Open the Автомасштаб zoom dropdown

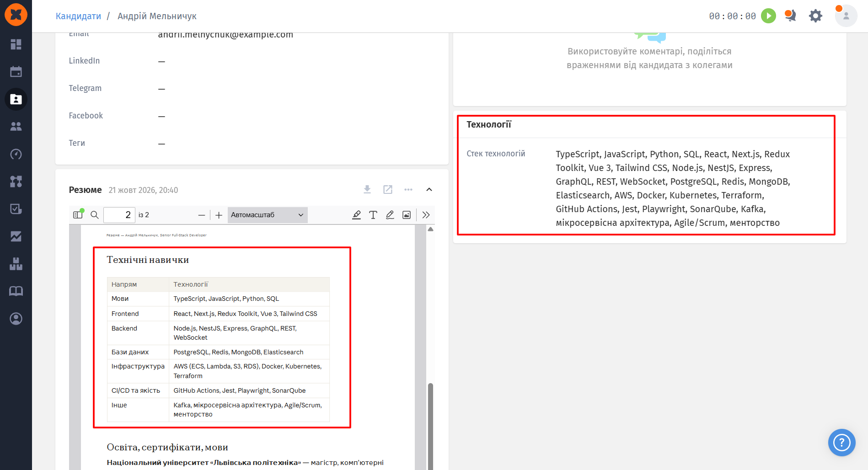268,215
